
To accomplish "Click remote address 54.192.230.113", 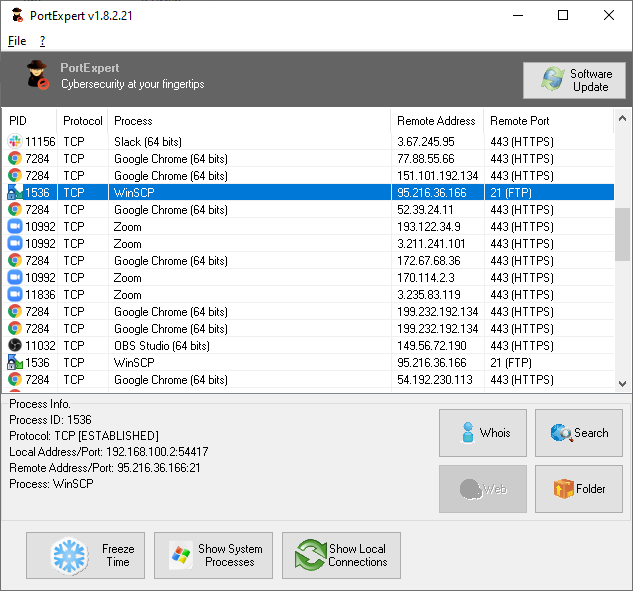I will pyautogui.click(x=435, y=379).
